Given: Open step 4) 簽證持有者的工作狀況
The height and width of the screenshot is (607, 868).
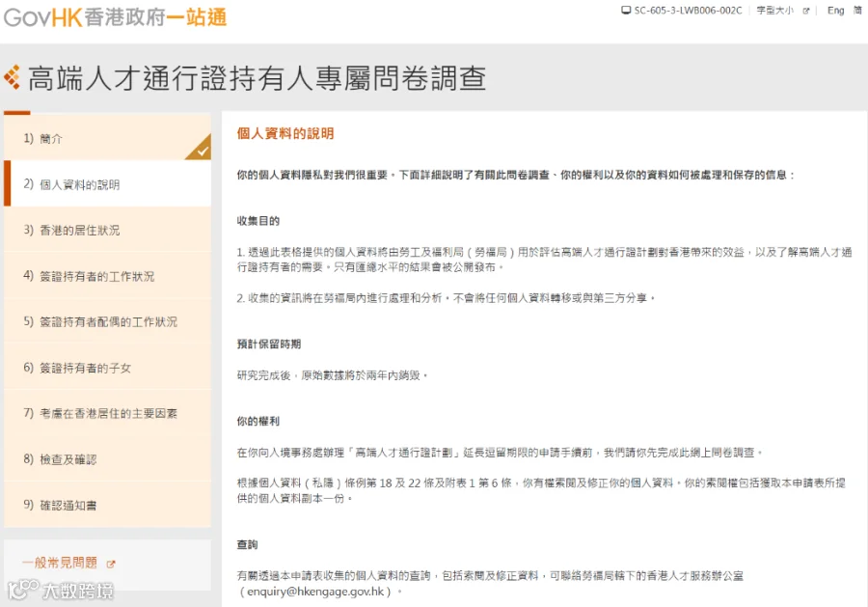Looking at the screenshot, I should [107, 276].
